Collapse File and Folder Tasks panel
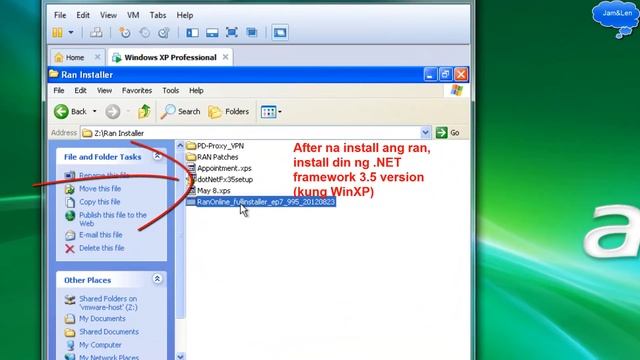 coord(157,156)
